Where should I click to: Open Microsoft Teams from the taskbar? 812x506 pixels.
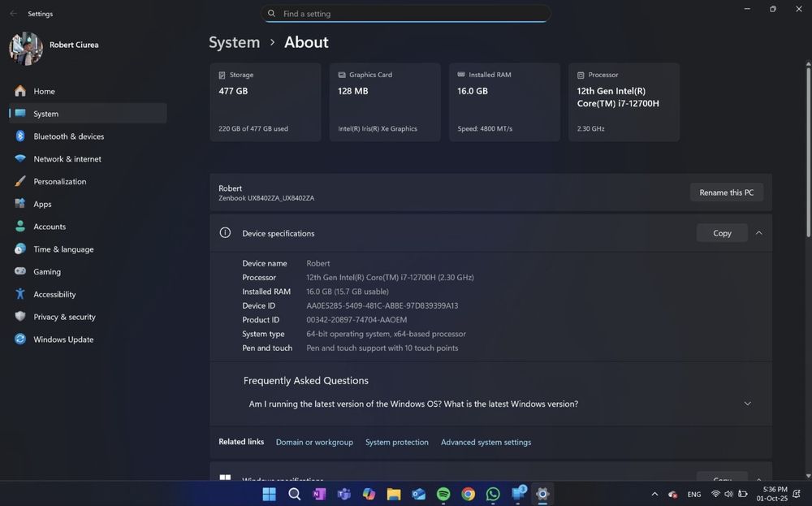point(343,494)
